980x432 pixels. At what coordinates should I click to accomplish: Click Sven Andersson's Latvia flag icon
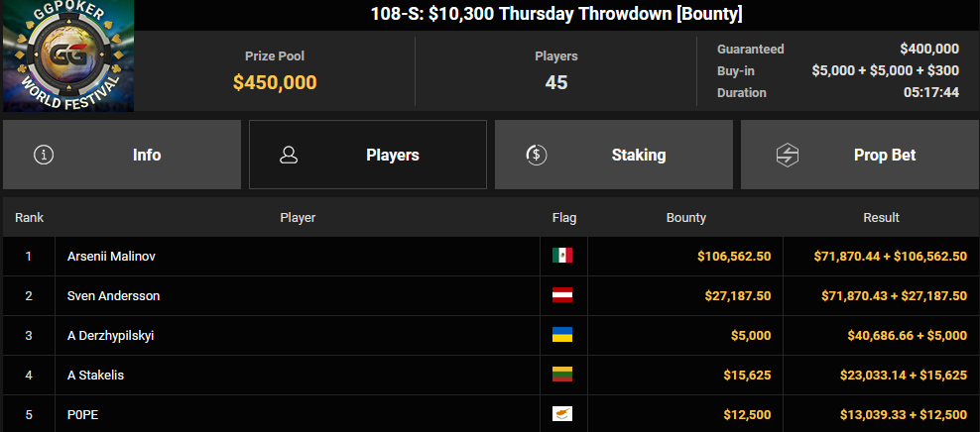point(561,295)
